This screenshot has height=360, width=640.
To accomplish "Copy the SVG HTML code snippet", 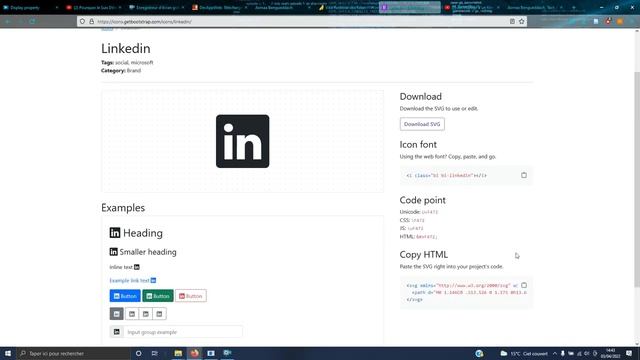I will [524, 285].
